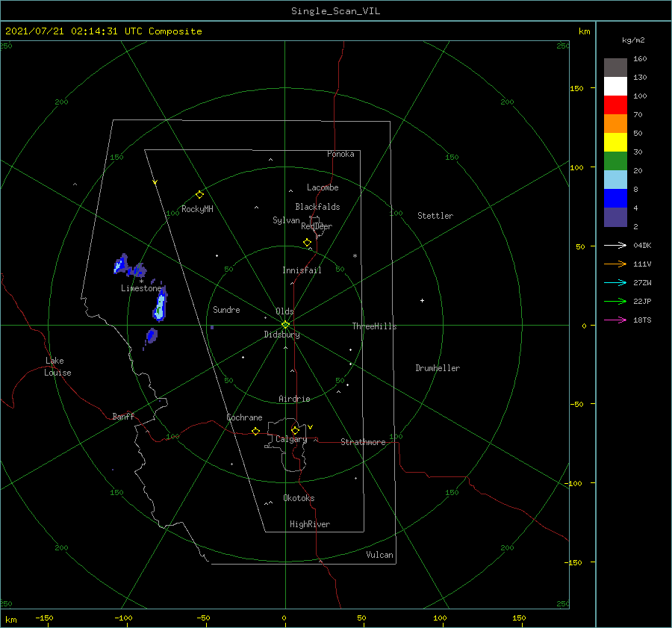Select the blue 4-8 legend swatch
Image resolution: width=672 pixels, height=628 pixels.
(615, 198)
